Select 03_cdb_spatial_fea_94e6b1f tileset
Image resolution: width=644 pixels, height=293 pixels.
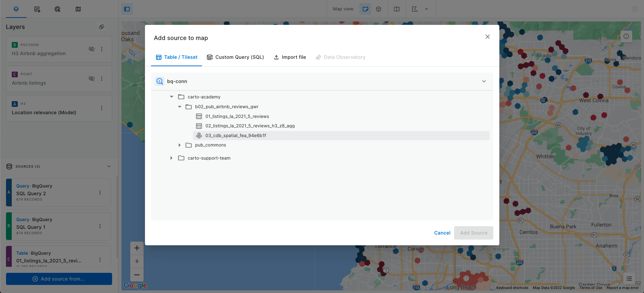coord(236,135)
